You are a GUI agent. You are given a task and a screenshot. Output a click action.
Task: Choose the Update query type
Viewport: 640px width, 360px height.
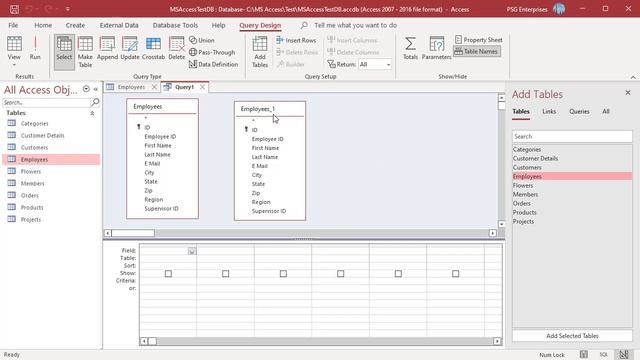click(130, 49)
